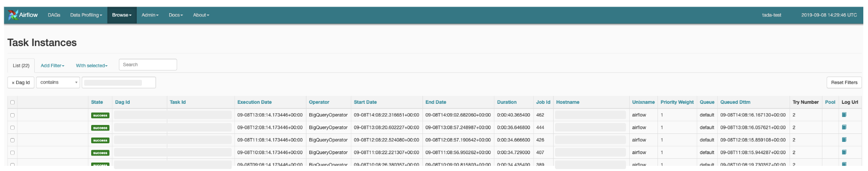Open log for Job Id 407 row
This screenshot has width=868, height=171.
(x=844, y=152)
